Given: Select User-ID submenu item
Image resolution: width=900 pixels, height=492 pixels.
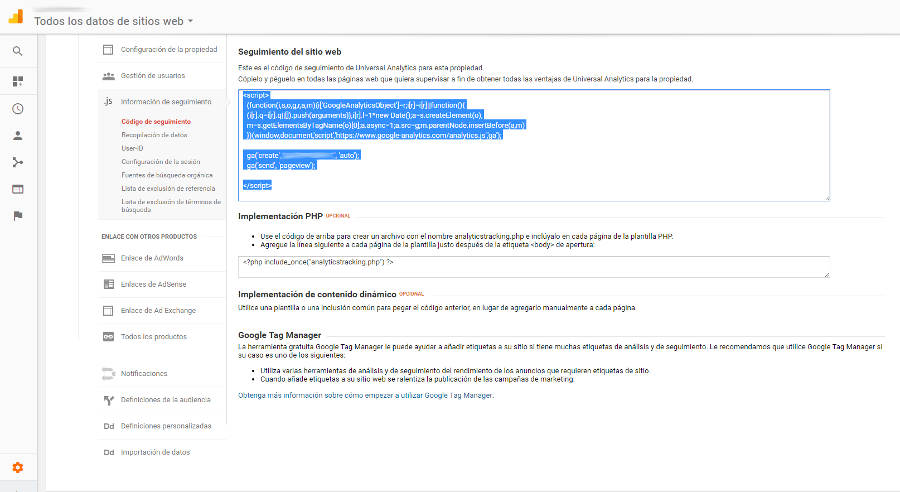Looking at the screenshot, I should pyautogui.click(x=132, y=148).
